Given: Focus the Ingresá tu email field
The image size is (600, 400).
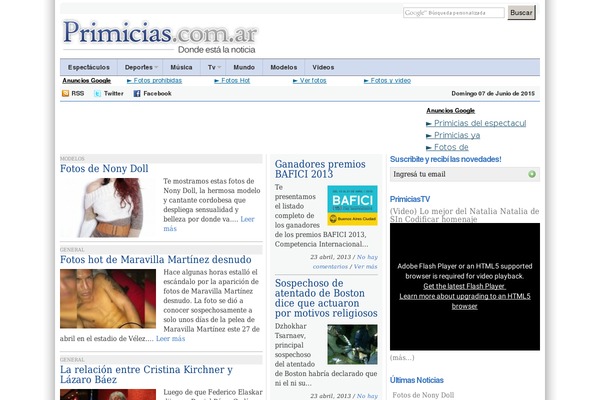Looking at the screenshot, I should tap(465, 174).
